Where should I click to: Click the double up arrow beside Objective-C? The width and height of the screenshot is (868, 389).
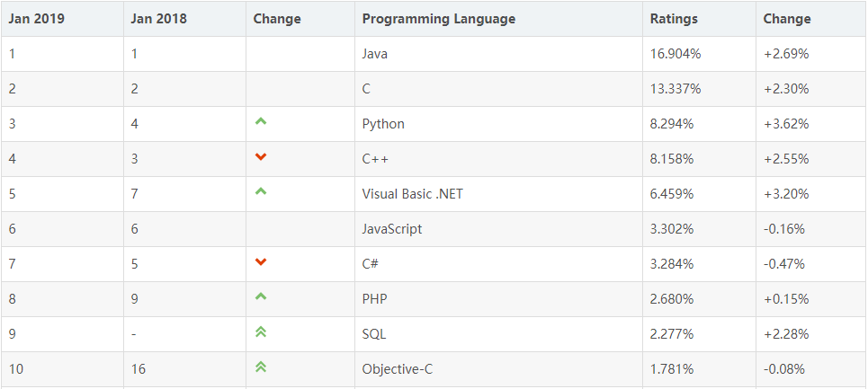[261, 367]
